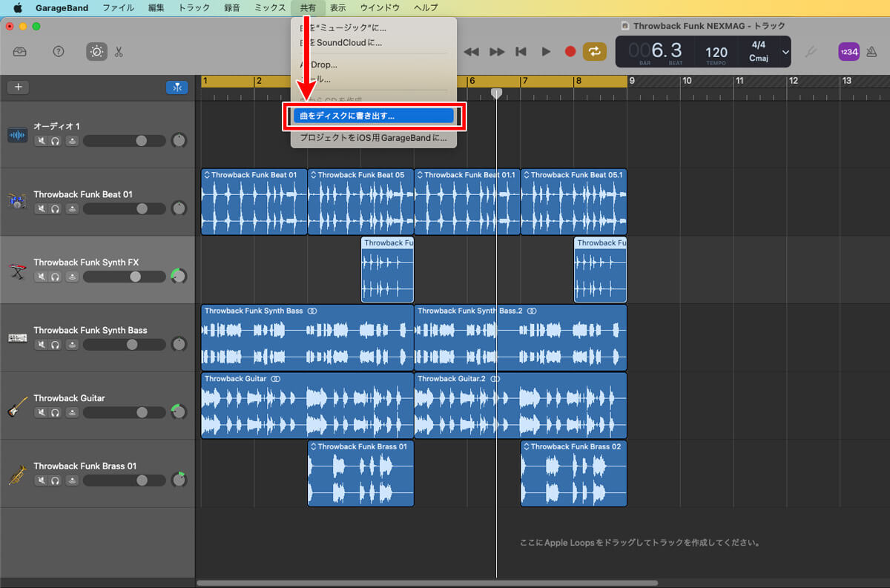The width and height of the screenshot is (890, 588).
Task: Expand the LCD display mode chevron
Action: coord(785,52)
